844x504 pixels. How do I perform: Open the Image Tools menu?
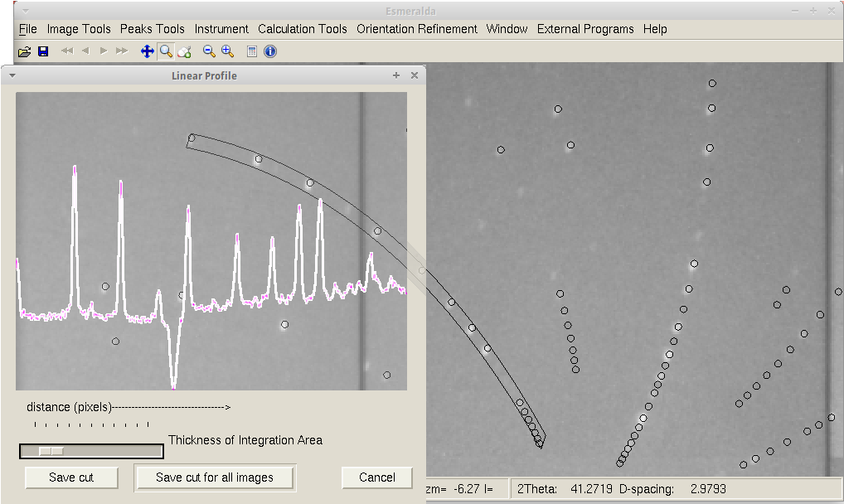click(79, 29)
